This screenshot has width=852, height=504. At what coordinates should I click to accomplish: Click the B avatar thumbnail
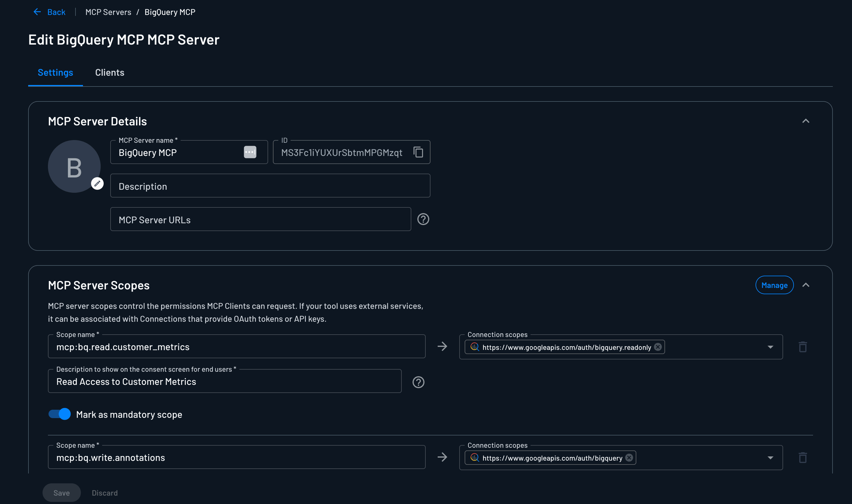(x=74, y=166)
